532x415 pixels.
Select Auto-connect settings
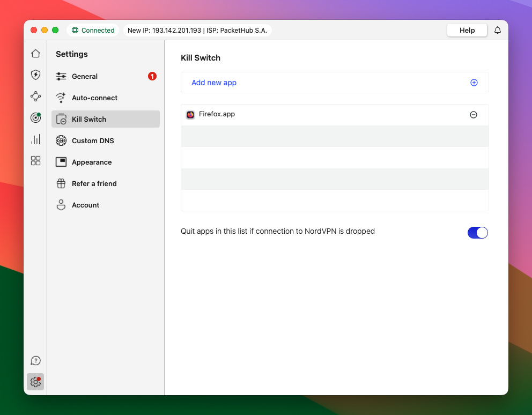[94, 98]
